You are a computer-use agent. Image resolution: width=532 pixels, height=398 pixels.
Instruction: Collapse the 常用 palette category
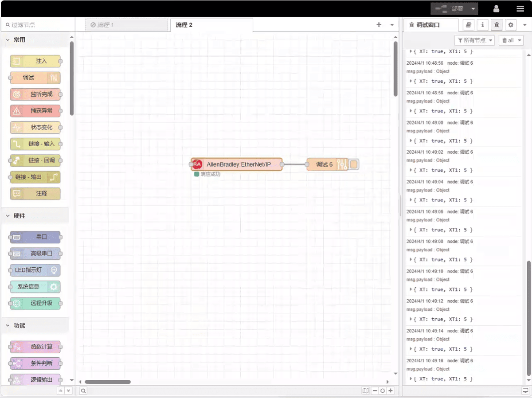[8, 40]
